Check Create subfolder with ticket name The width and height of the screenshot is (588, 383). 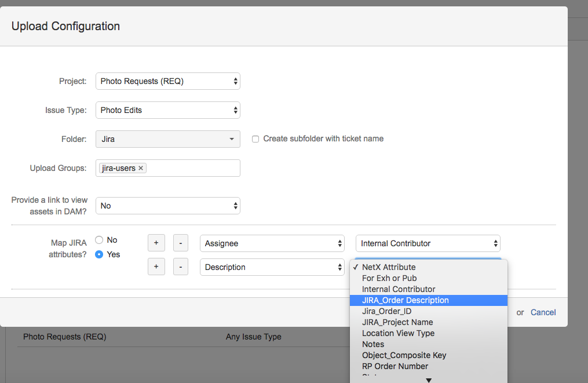click(255, 139)
